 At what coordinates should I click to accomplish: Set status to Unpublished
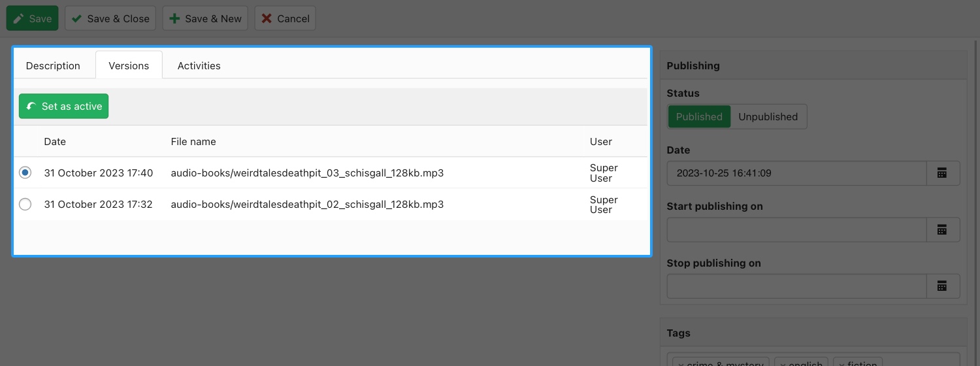click(x=768, y=117)
